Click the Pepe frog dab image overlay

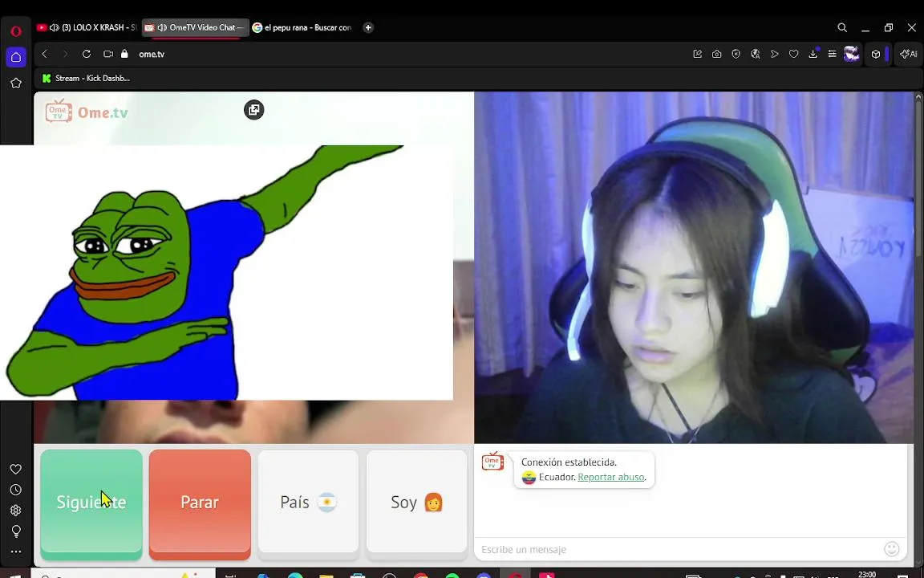(x=226, y=272)
